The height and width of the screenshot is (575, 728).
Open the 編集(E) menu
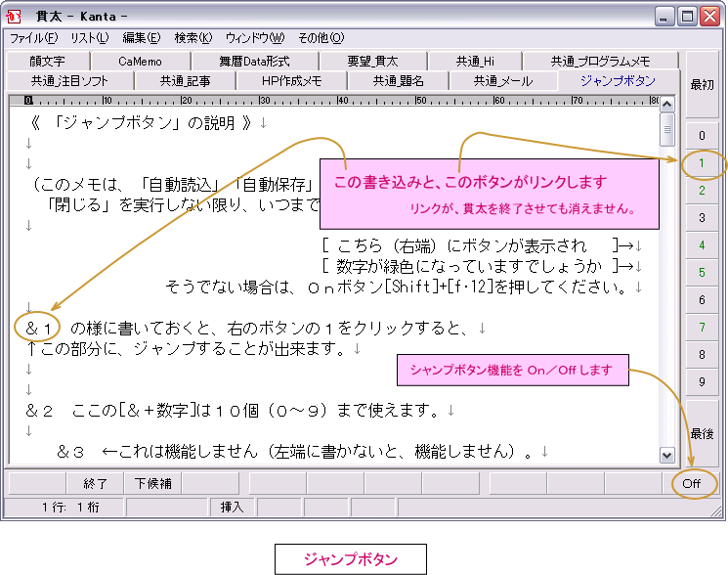click(141, 38)
